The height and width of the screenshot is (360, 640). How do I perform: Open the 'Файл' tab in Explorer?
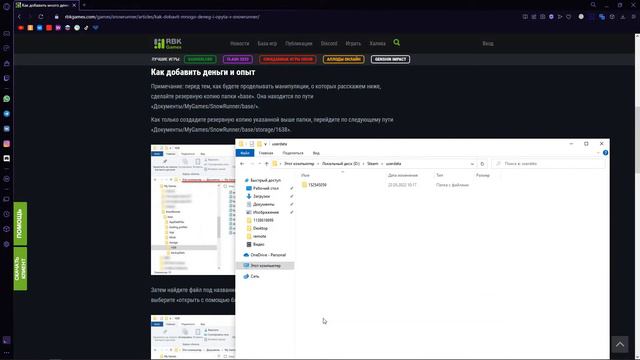pyautogui.click(x=245, y=153)
